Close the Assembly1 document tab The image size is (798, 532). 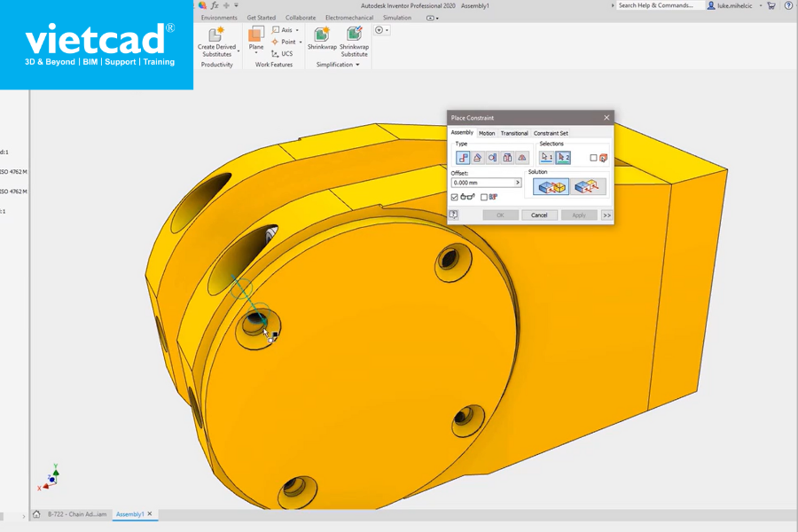coord(150,514)
